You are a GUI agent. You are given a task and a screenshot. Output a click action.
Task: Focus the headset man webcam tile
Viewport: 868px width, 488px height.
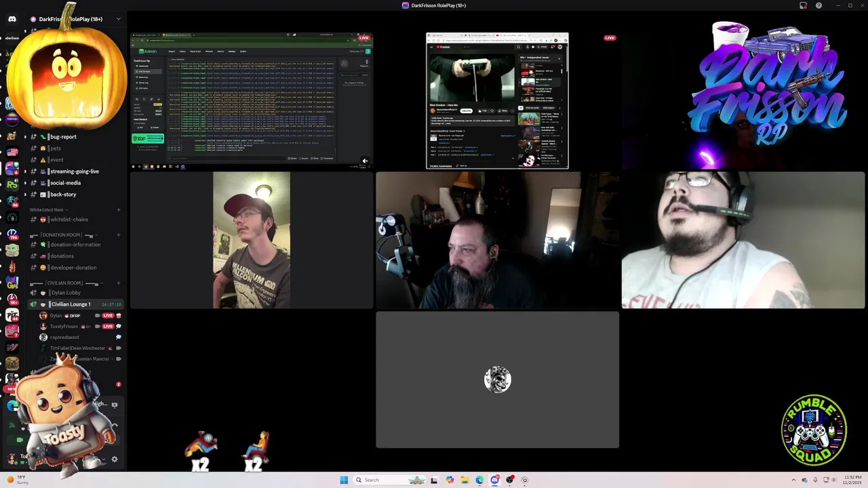point(743,240)
